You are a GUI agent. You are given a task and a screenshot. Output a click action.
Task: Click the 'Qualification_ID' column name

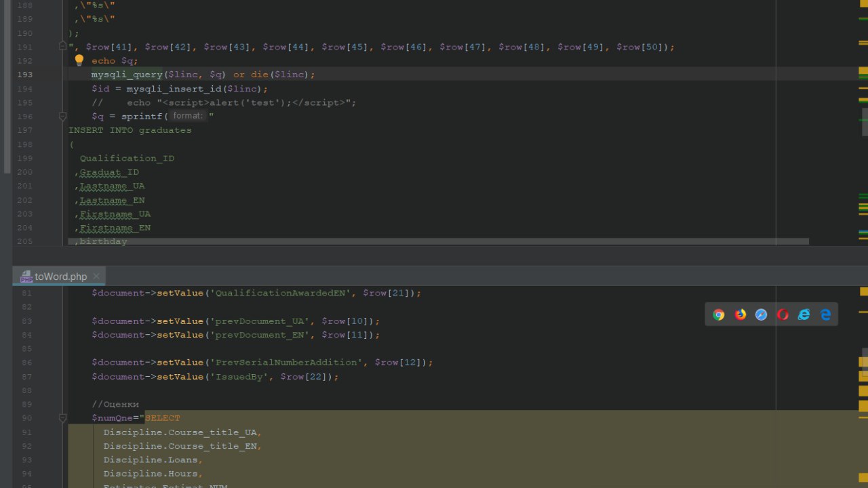coord(127,159)
